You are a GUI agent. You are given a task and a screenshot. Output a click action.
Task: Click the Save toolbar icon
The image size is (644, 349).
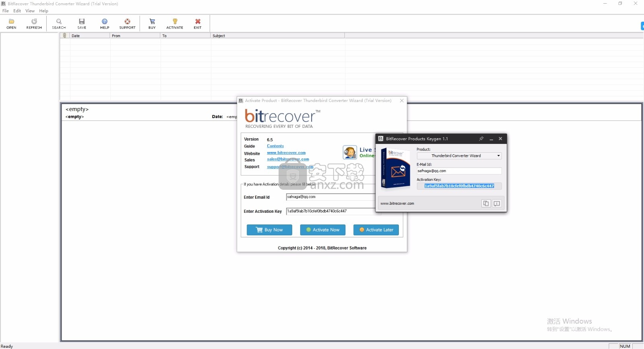tap(82, 23)
